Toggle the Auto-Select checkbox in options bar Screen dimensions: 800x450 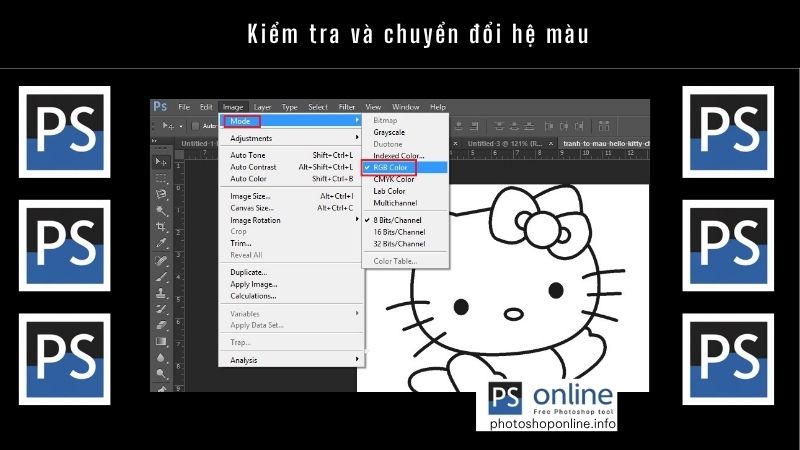coord(195,126)
